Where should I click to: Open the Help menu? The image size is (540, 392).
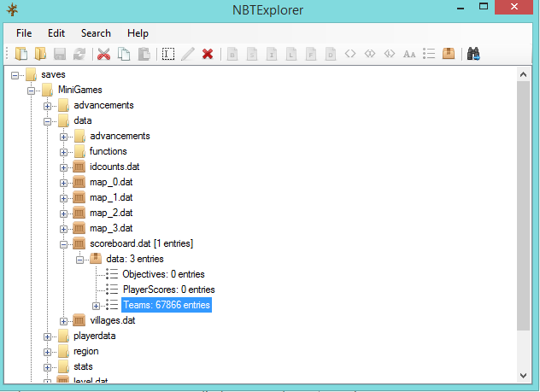coord(138,33)
